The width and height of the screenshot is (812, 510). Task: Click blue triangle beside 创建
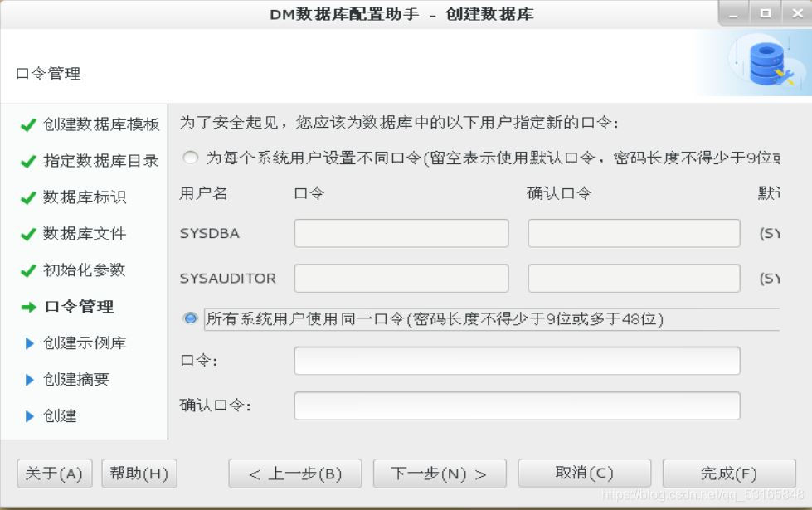(x=30, y=416)
